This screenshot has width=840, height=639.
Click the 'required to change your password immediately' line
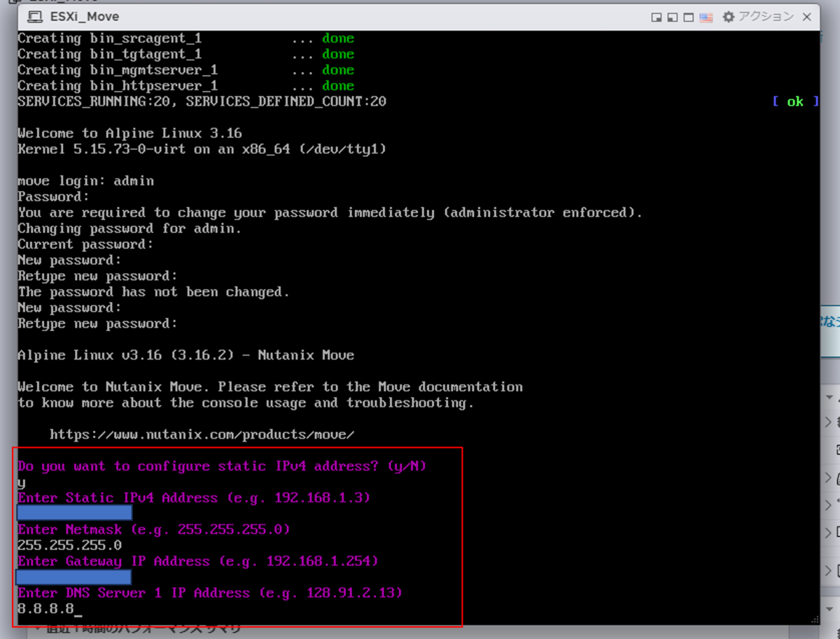pos(330,212)
